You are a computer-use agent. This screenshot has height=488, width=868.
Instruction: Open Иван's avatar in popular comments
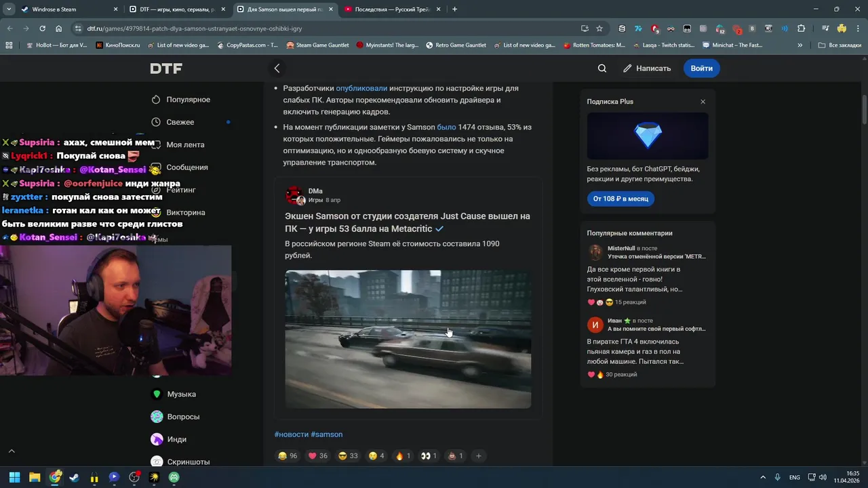click(x=595, y=325)
